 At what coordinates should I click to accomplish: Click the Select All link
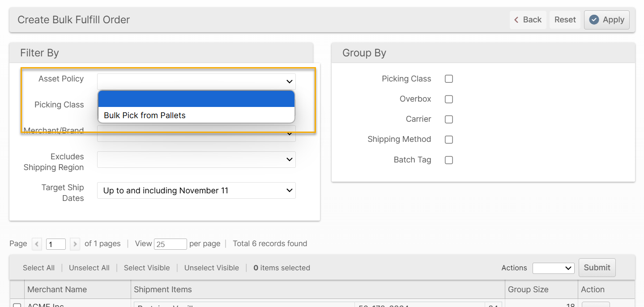(38, 268)
